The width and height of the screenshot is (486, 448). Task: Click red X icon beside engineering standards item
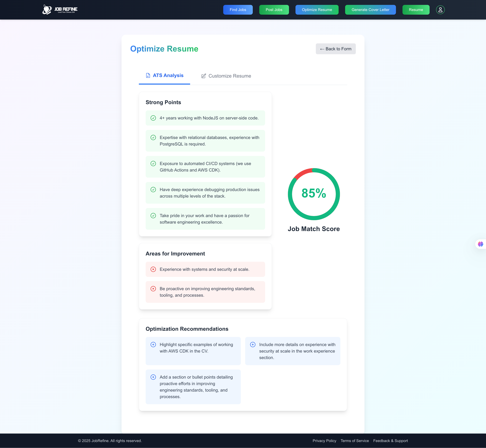tap(153, 289)
